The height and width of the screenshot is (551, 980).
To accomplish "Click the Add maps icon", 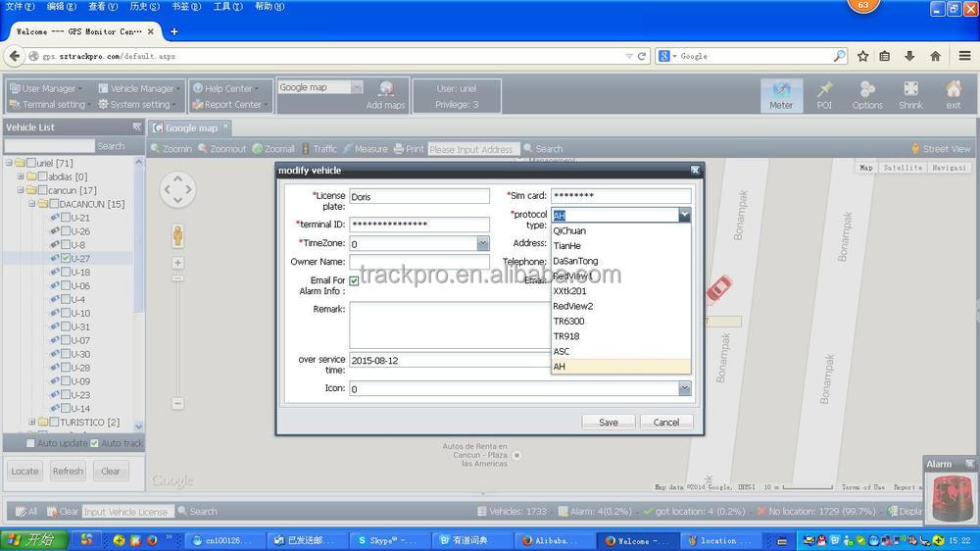I will (386, 89).
